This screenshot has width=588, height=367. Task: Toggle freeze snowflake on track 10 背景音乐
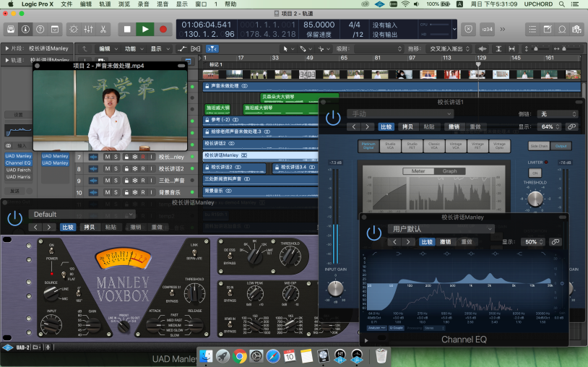coord(134,192)
